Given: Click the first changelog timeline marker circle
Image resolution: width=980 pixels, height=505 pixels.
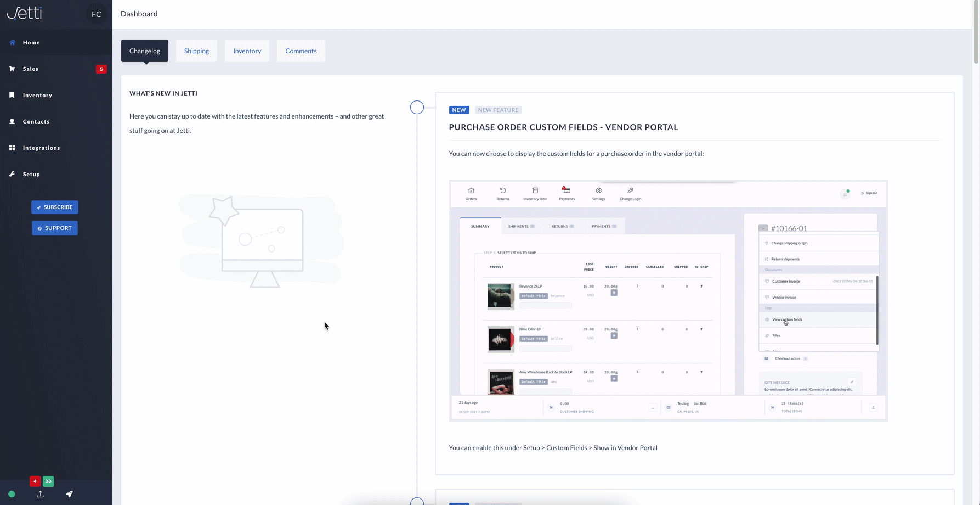Looking at the screenshot, I should (x=417, y=108).
